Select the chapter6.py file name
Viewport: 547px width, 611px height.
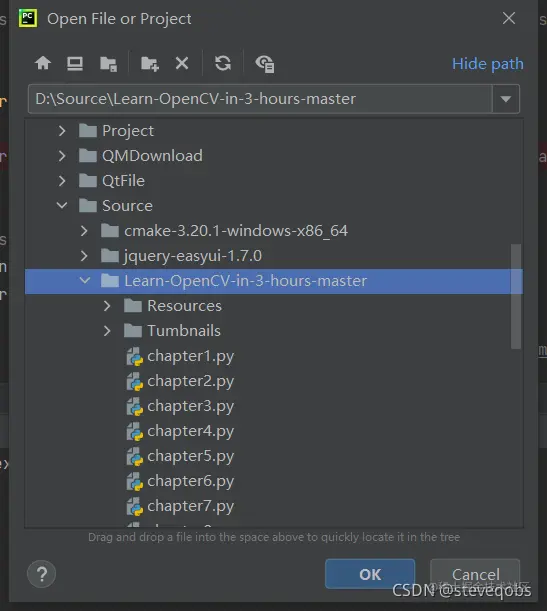pyautogui.click(x=191, y=481)
